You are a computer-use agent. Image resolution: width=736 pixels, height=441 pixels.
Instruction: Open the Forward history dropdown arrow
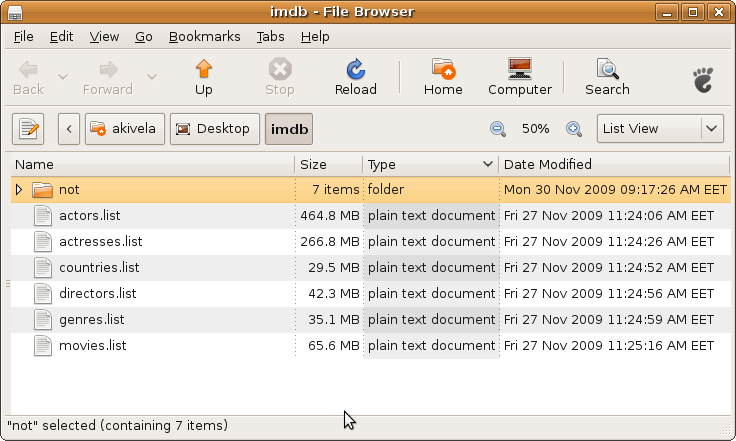click(x=152, y=77)
